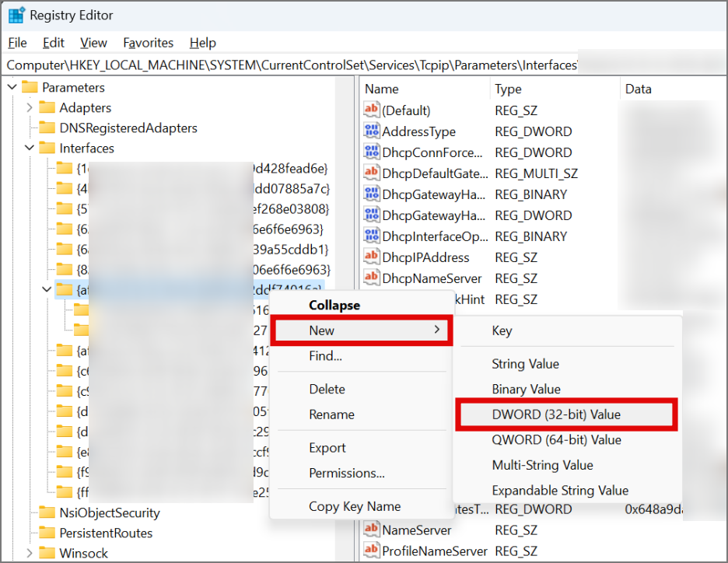This screenshot has width=728, height=563.
Task: Click the (Default) string value icon
Action: coord(372,110)
